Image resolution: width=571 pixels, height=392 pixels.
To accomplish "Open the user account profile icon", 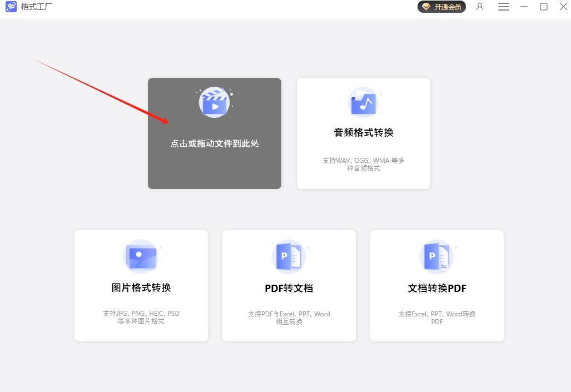I will (480, 7).
